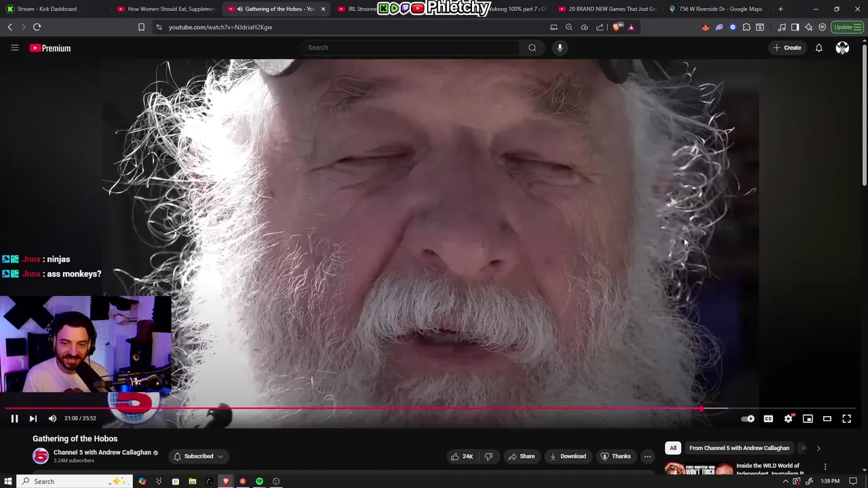Open Leo AI sparkle icon
This screenshot has height=488, width=868.
[x=808, y=27]
